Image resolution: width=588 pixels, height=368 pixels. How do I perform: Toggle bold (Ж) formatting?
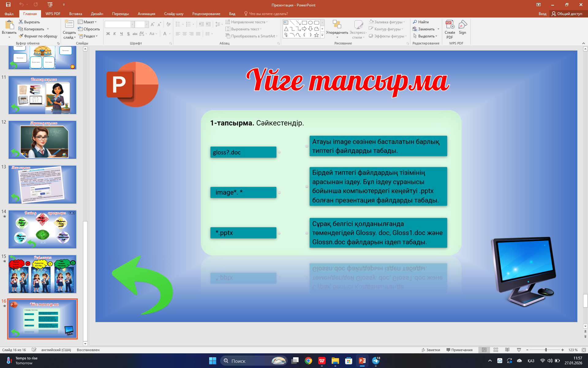tap(108, 34)
